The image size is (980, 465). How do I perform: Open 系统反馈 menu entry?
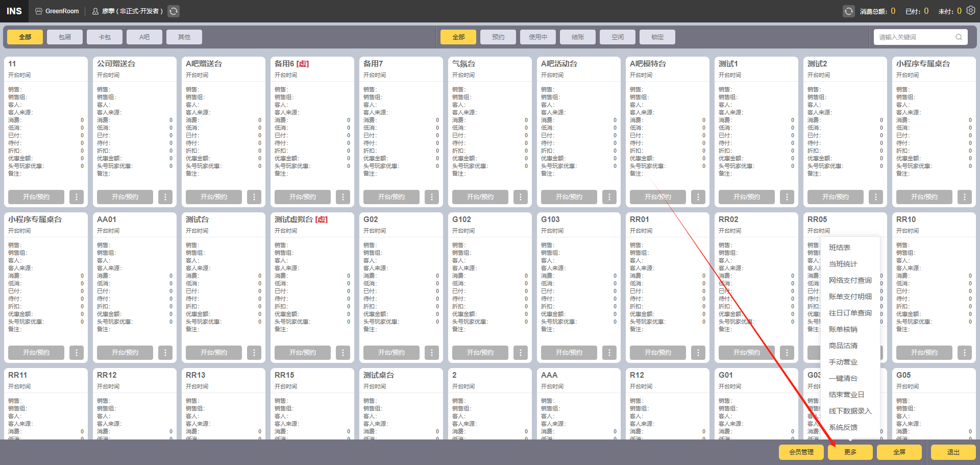click(x=850, y=427)
